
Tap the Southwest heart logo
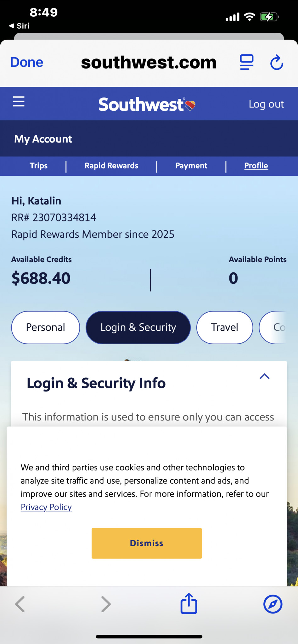coord(147,104)
